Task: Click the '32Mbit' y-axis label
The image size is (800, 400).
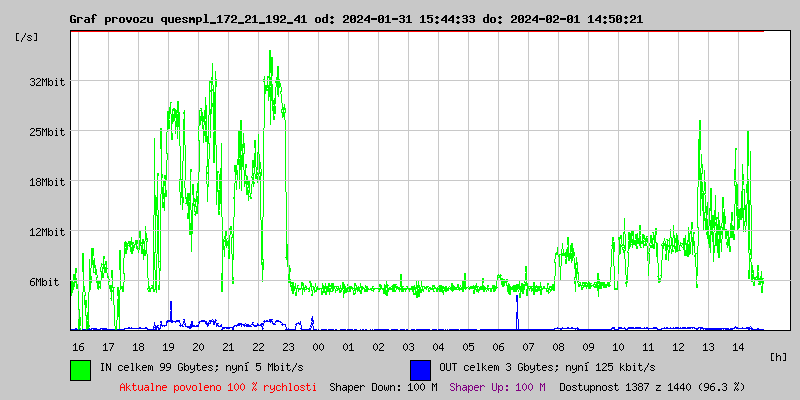Action: pyautogui.click(x=46, y=82)
